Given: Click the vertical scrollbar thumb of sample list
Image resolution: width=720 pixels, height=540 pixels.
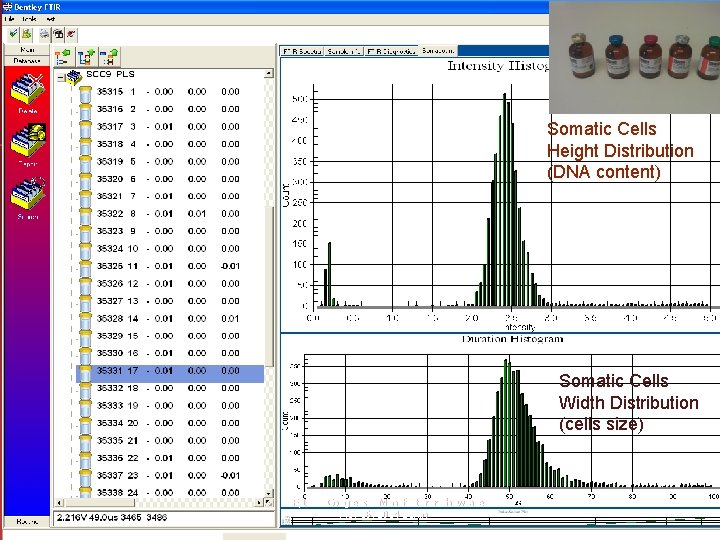Looking at the screenshot, I should coord(270,286).
